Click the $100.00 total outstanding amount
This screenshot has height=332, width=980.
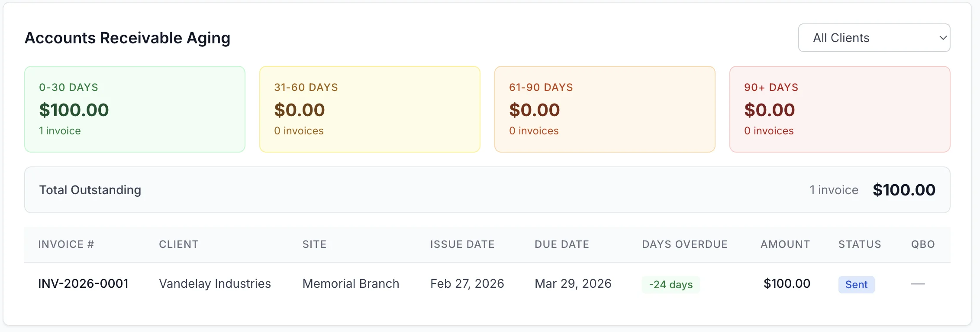coord(903,190)
